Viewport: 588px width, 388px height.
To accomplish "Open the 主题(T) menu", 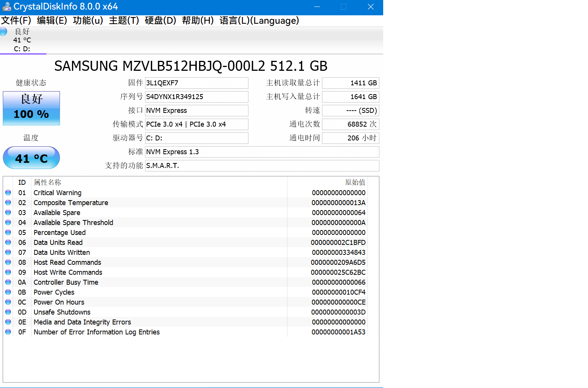I will pos(124,20).
